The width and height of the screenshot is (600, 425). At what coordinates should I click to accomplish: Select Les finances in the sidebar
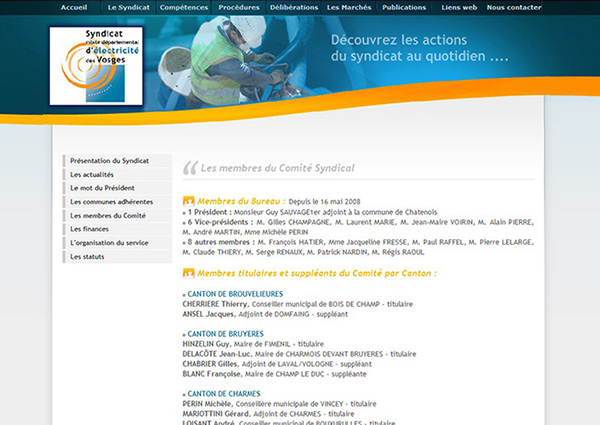coord(90,229)
